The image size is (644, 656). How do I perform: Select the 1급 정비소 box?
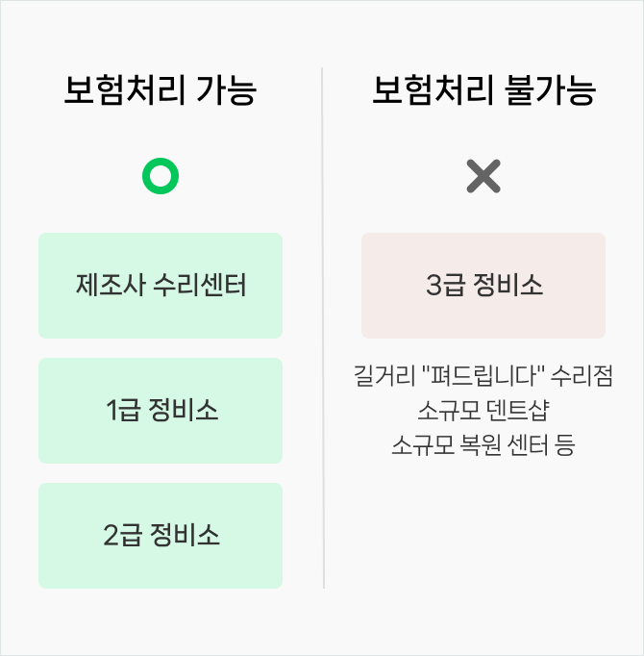[161, 411]
